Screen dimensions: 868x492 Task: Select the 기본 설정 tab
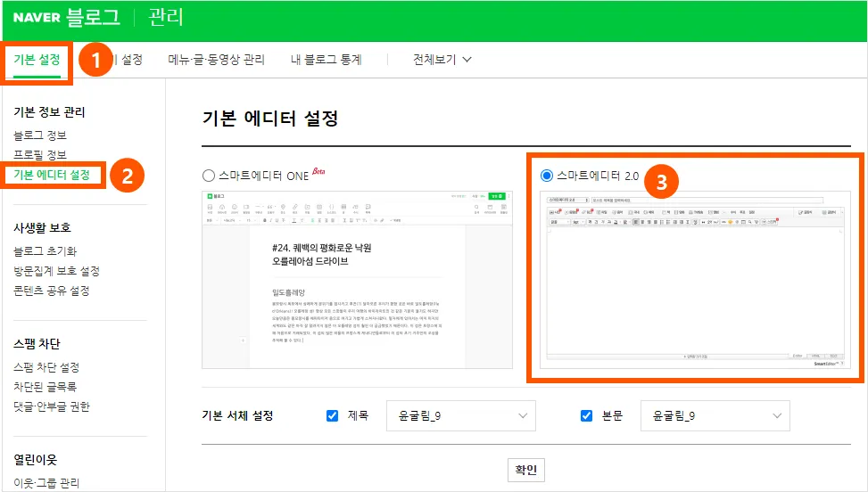[x=37, y=60]
